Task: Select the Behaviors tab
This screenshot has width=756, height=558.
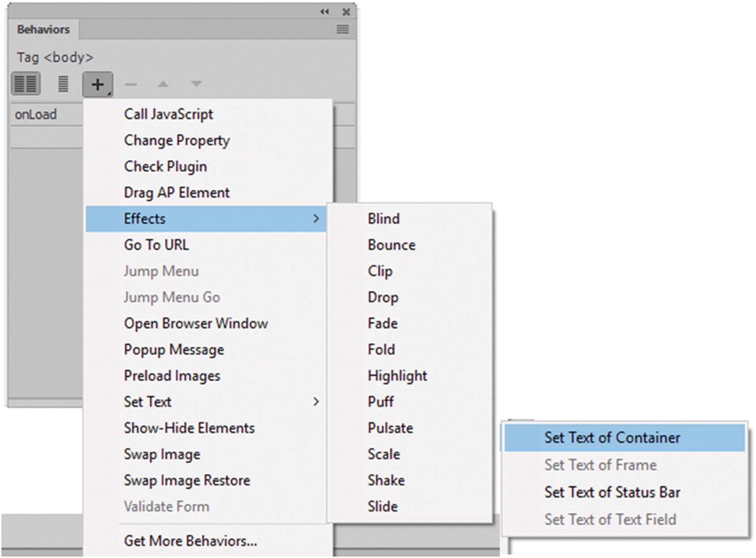Action: tap(43, 30)
